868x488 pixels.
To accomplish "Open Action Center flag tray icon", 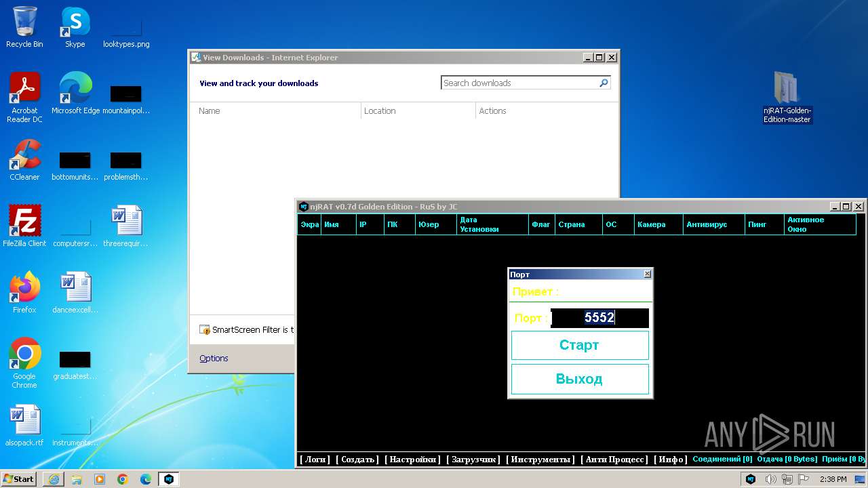I will pos(804,479).
